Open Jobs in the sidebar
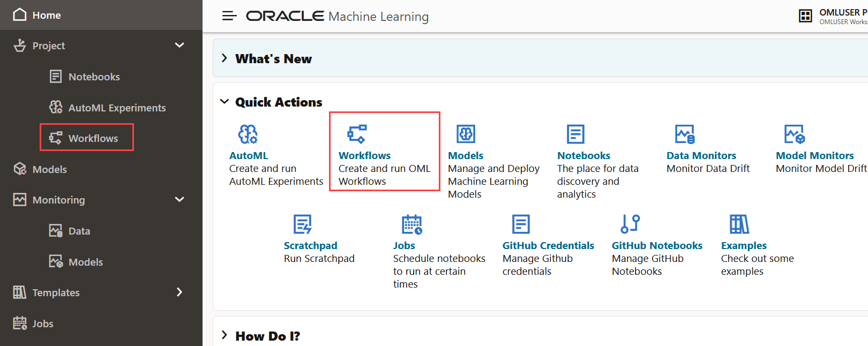 [x=43, y=324]
